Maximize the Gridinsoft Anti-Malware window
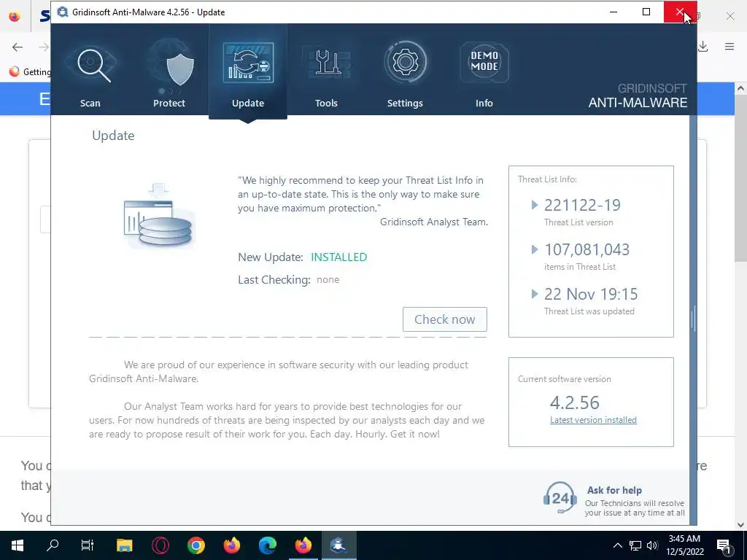The width and height of the screenshot is (747, 560). click(646, 12)
